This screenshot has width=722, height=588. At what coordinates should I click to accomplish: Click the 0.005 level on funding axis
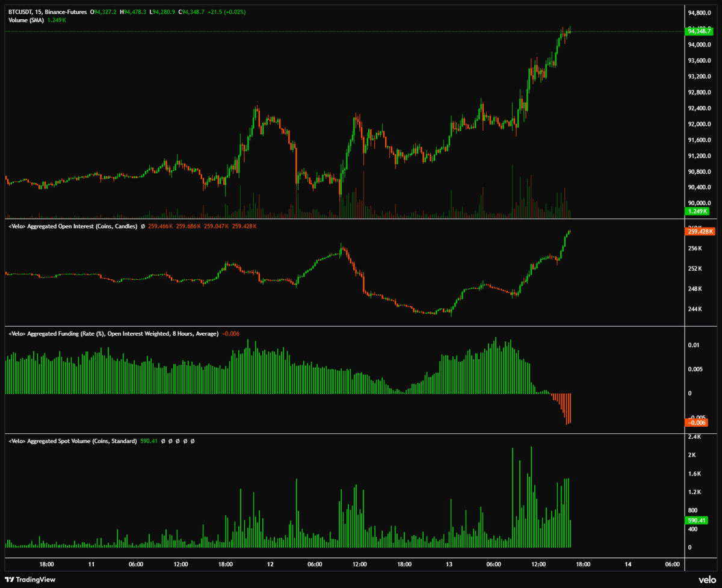tap(695, 370)
